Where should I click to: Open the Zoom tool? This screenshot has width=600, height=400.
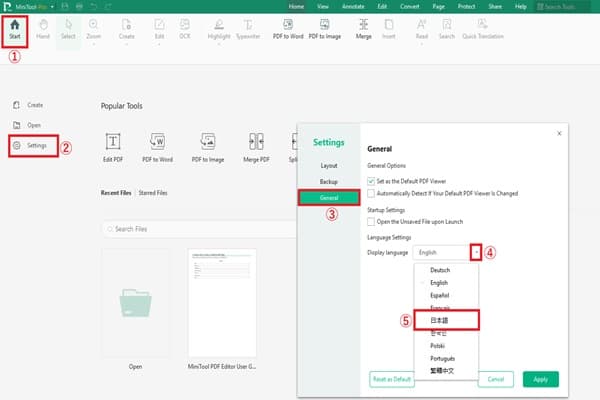coord(93,29)
